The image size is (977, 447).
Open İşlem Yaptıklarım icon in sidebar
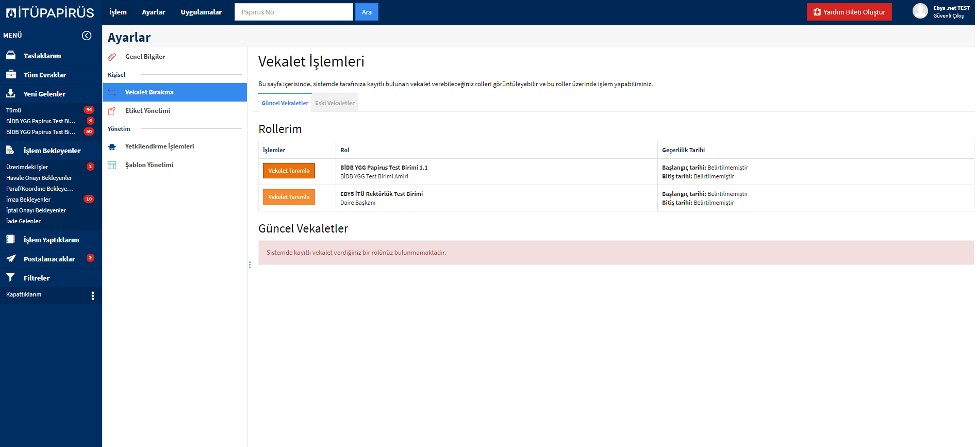point(11,239)
